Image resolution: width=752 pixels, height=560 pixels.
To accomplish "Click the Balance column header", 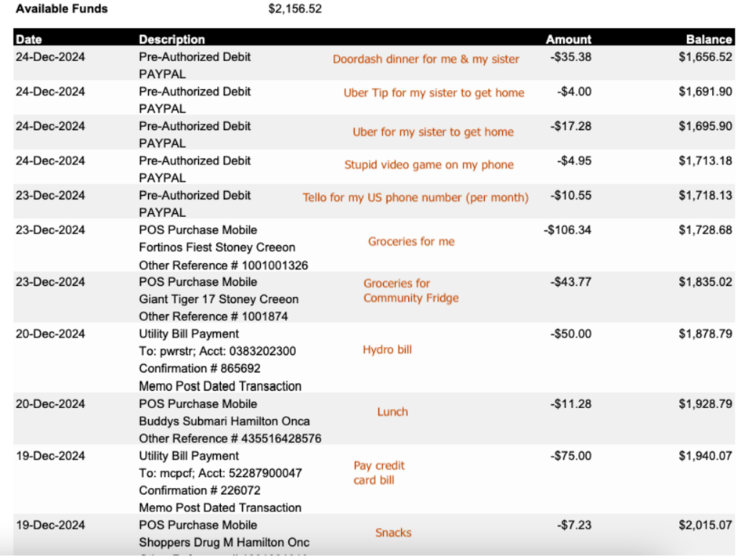I will click(708, 39).
